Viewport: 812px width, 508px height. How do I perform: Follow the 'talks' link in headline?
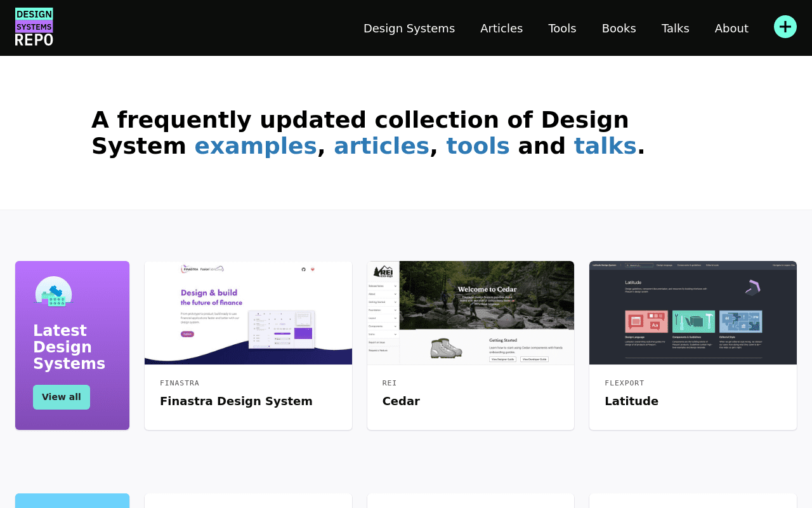[605, 146]
